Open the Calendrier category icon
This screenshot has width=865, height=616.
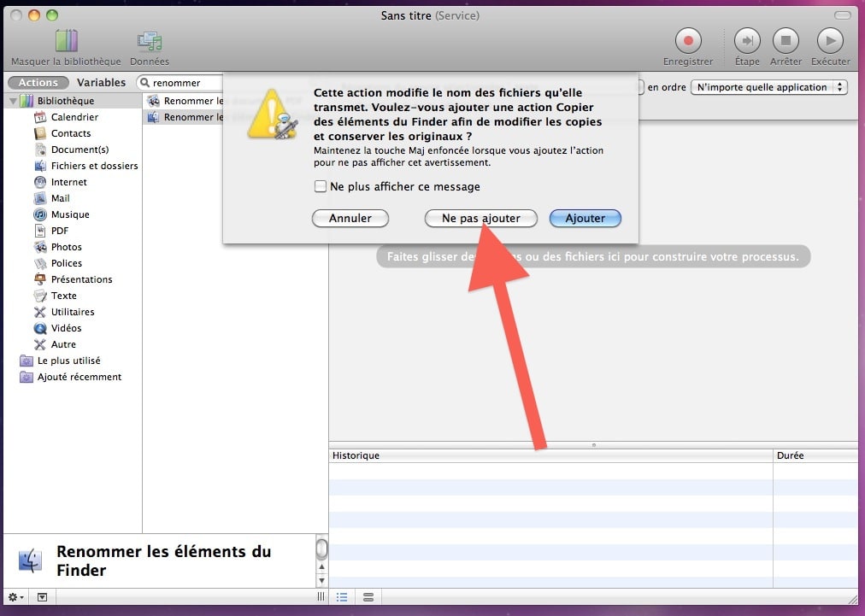click(x=39, y=117)
